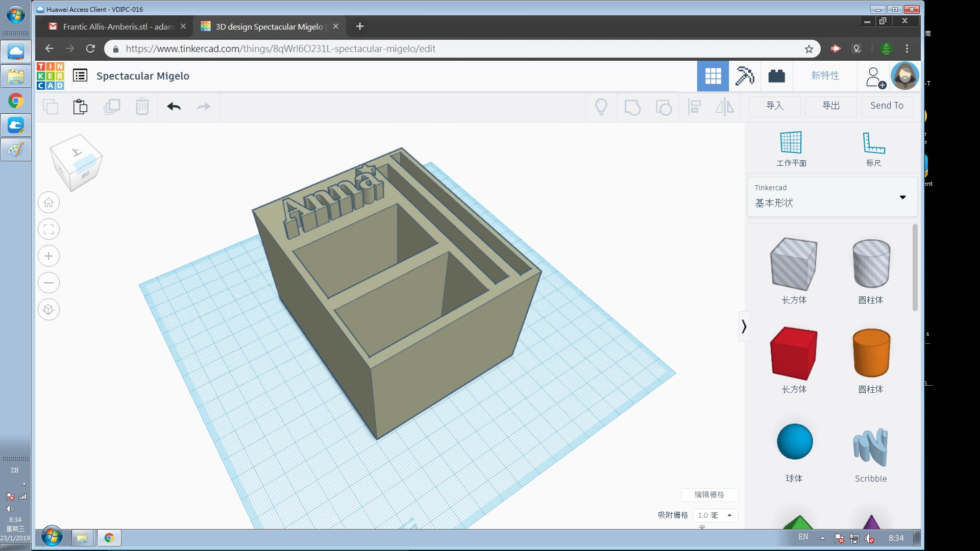Click the 导入 (Import) button
The height and width of the screenshot is (551, 980).
point(775,106)
